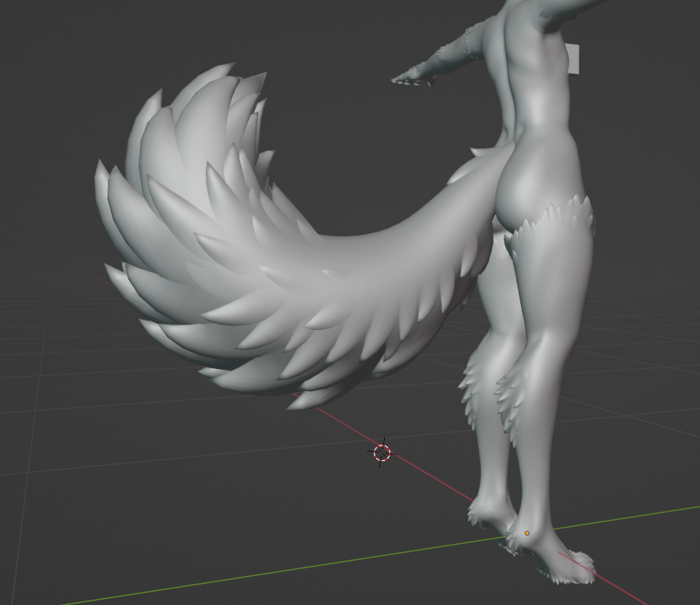
Task: Click the orange object origin dot
Action: click(526, 533)
